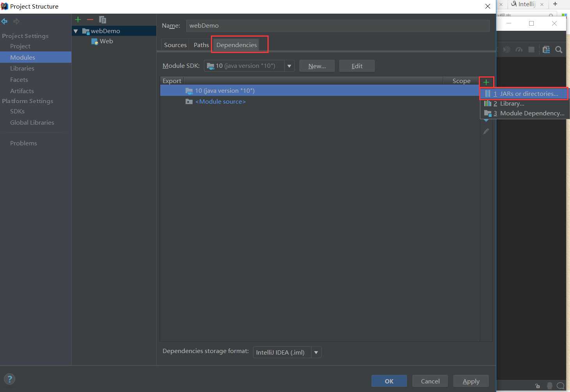Select the 10 (java version "10") dependency row

(x=320, y=90)
